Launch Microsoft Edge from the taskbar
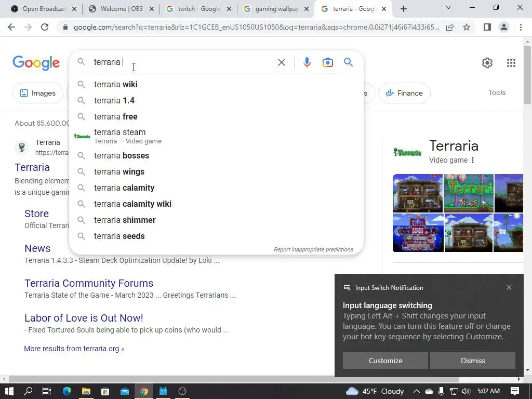 [x=67, y=391]
